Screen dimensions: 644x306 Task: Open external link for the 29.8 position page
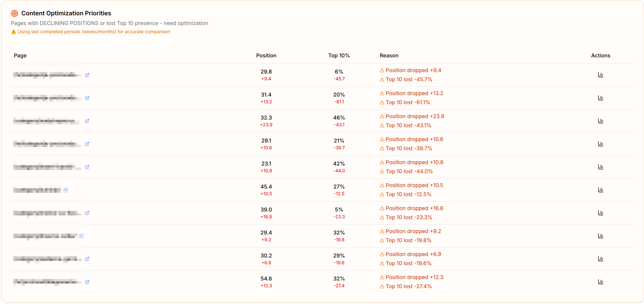(x=87, y=75)
